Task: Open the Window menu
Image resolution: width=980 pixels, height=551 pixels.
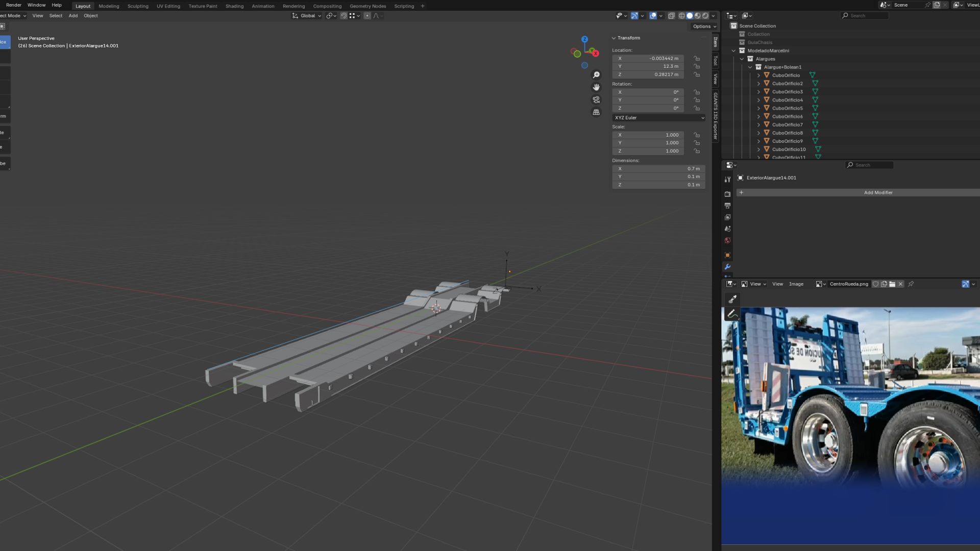Action: [x=36, y=5]
